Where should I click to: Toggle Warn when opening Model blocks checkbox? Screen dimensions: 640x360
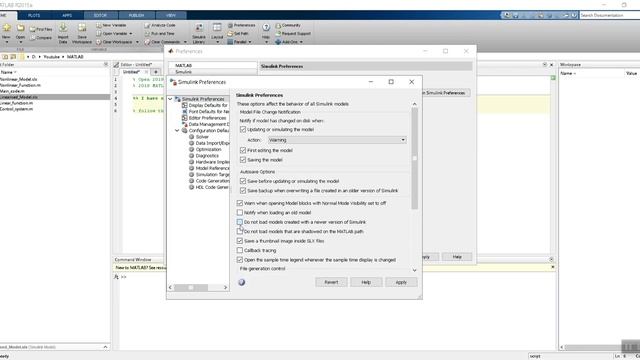point(240,203)
